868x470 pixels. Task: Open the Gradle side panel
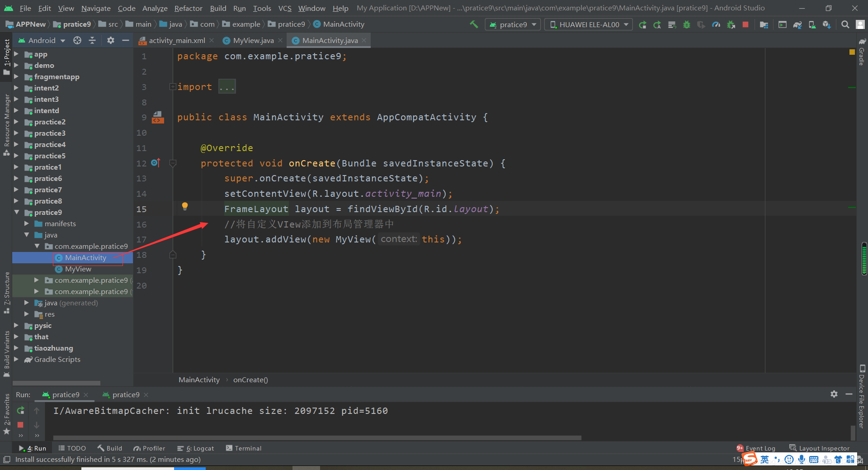pyautogui.click(x=862, y=52)
